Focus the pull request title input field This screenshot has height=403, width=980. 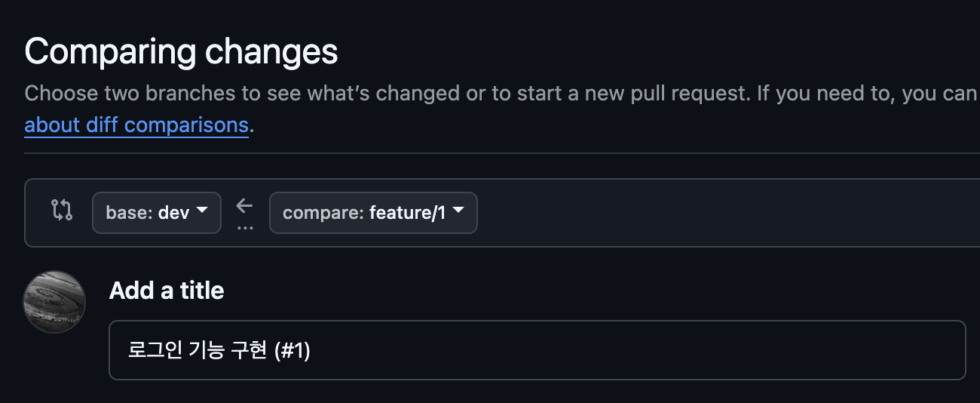537,350
